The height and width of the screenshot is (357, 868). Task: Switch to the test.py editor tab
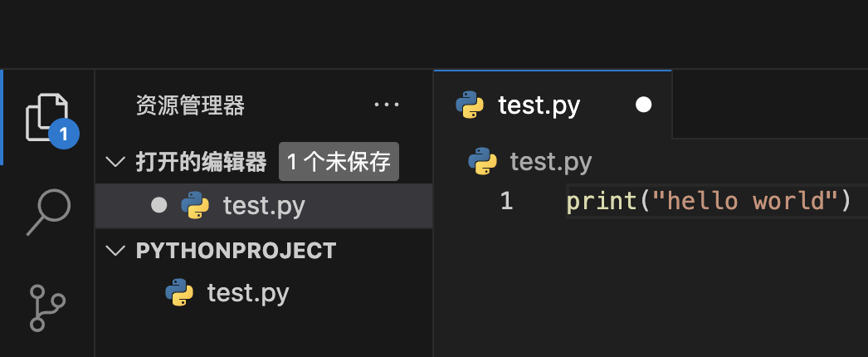553,105
